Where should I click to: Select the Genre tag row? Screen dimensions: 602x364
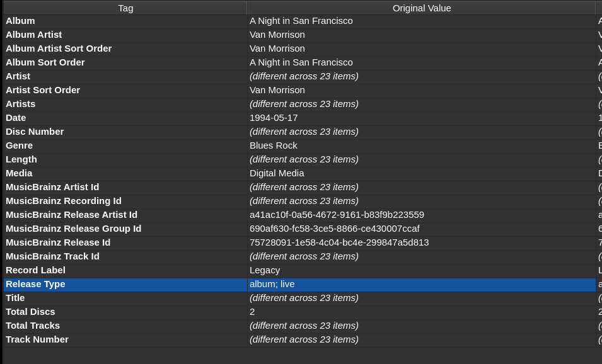pyautogui.click(x=19, y=145)
